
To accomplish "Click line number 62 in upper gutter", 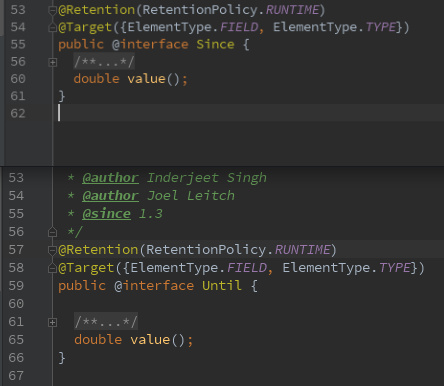I will click(x=18, y=113).
